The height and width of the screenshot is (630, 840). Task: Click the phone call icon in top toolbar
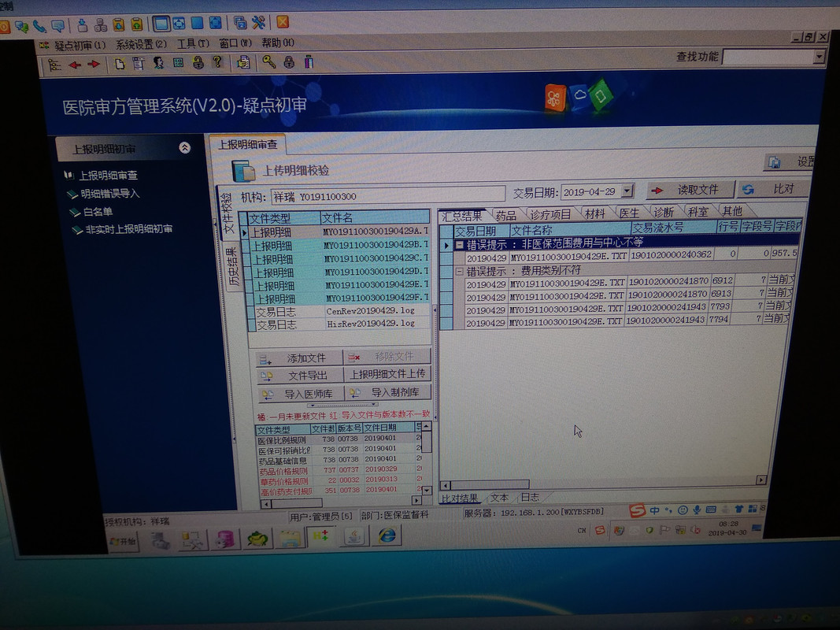[39, 25]
